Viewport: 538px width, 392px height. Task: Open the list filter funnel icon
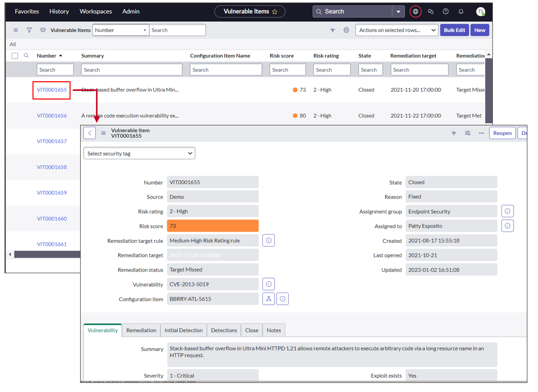coord(29,30)
